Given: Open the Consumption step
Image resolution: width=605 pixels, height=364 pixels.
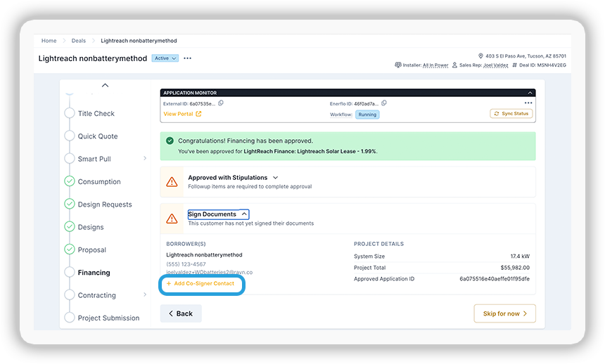Looking at the screenshot, I should coord(99,181).
